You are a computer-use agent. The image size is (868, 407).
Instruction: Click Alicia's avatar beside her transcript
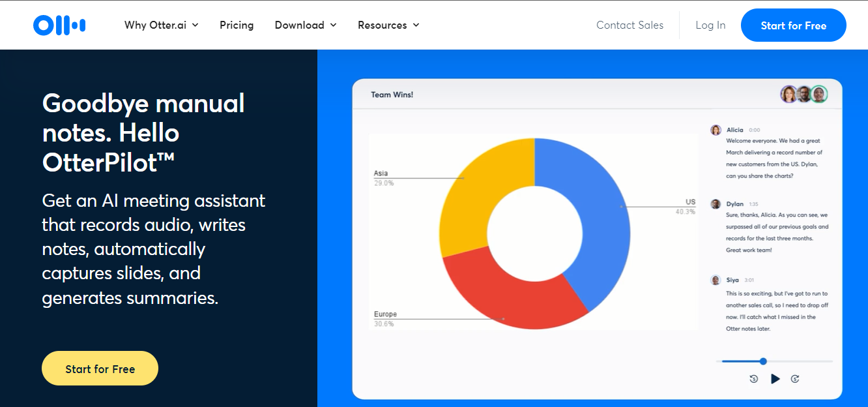[716, 130]
